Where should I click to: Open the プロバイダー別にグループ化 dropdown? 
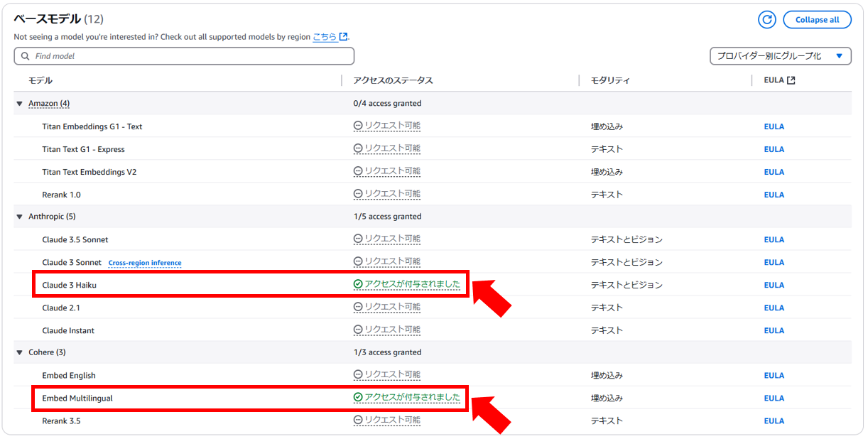coord(781,56)
